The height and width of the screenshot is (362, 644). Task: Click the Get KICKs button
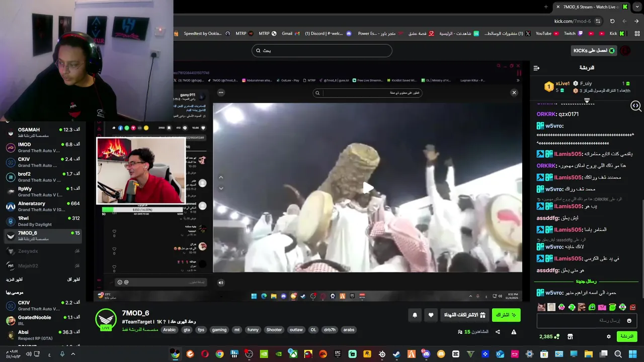(594, 51)
